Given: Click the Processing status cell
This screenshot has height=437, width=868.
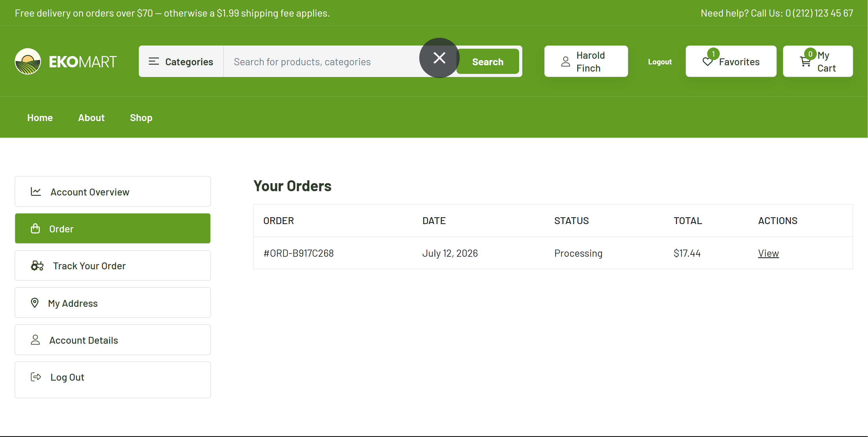Looking at the screenshot, I should pyautogui.click(x=578, y=253).
